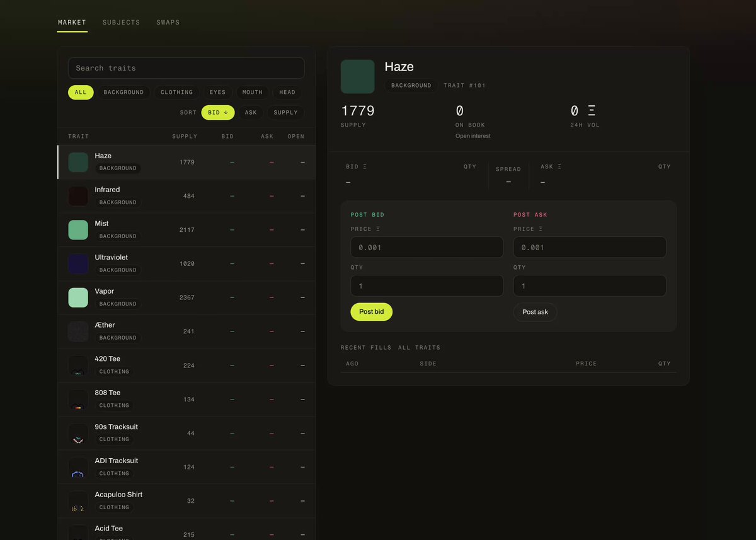
Task: Click the Vapor supply value 2367
Action: tap(187, 297)
